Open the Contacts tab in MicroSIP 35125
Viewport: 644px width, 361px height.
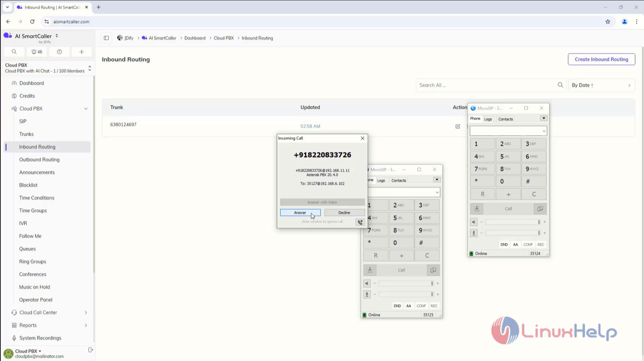(x=399, y=181)
